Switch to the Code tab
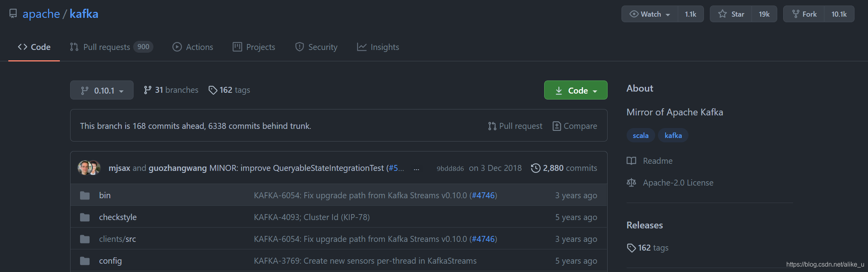Viewport: 868px width, 272px height. [x=34, y=47]
